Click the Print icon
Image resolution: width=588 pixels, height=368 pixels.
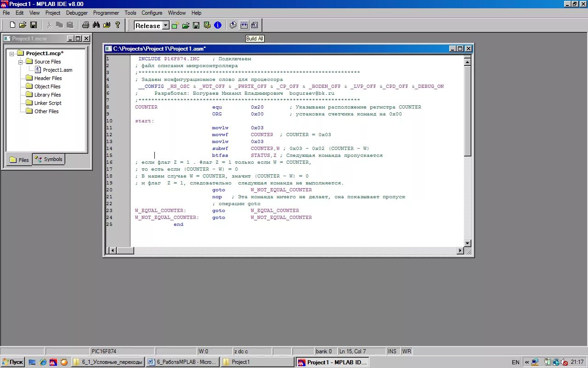coord(85,25)
